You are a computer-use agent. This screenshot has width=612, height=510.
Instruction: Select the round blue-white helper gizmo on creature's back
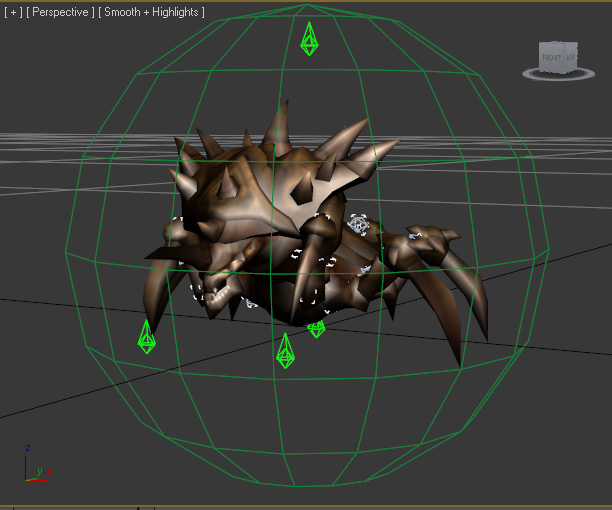tap(358, 224)
